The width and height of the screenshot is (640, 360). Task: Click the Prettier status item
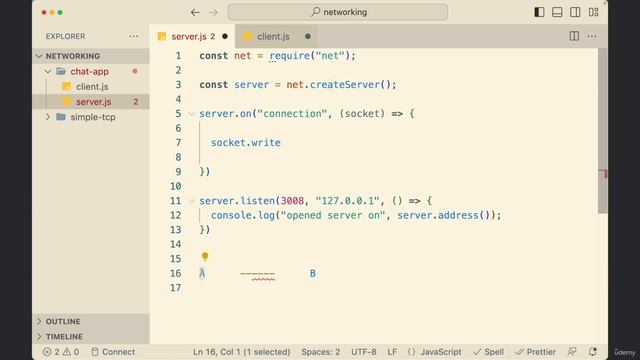pyautogui.click(x=536, y=352)
